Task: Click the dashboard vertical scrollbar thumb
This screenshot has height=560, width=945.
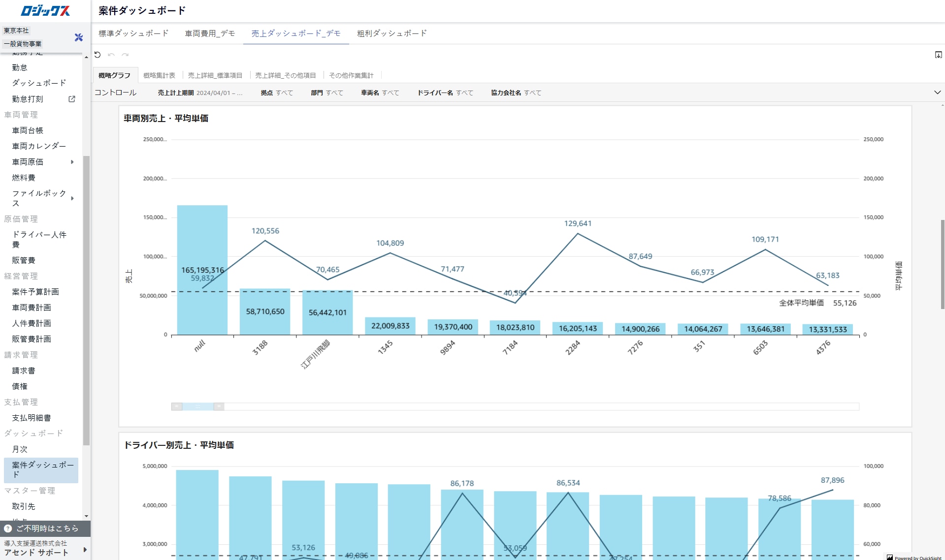Action: [943, 264]
